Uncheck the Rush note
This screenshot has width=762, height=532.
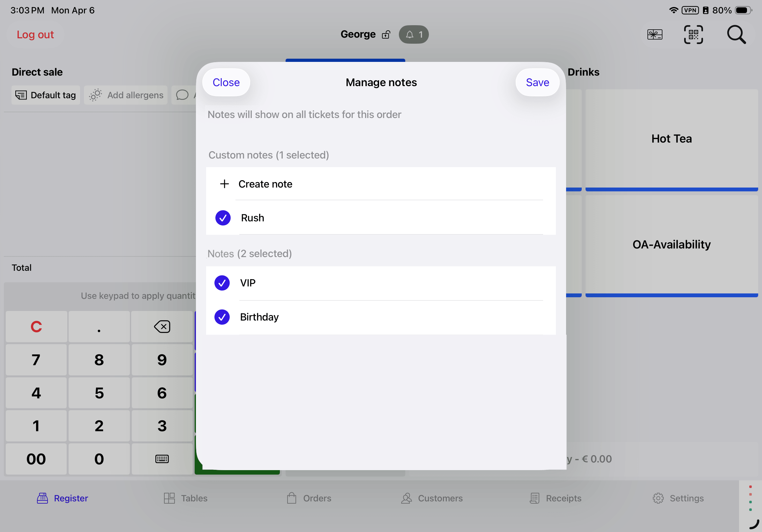coord(223,218)
